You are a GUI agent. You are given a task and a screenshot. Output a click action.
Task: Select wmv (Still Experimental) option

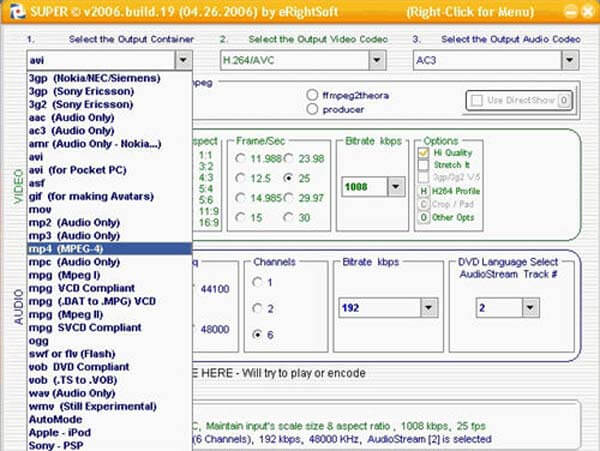click(x=109, y=406)
